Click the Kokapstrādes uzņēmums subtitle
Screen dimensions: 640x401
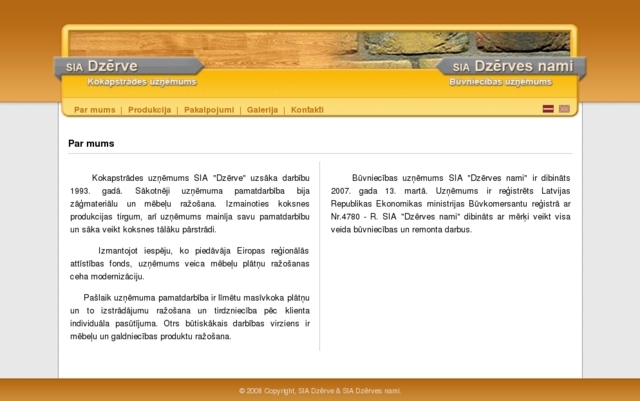142,82
